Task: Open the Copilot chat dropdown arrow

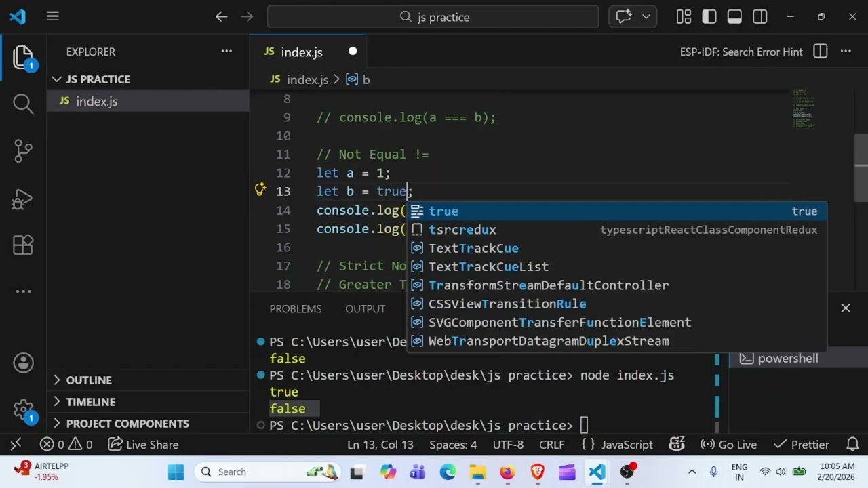Action: pyautogui.click(x=646, y=17)
